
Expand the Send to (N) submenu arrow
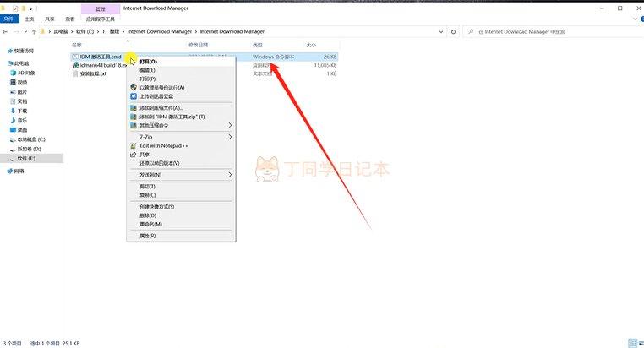pos(230,175)
